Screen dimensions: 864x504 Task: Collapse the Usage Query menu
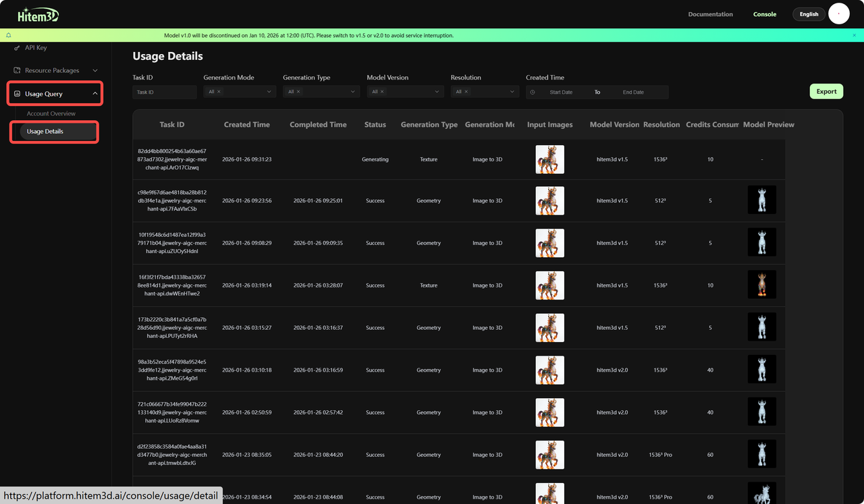[95, 94]
